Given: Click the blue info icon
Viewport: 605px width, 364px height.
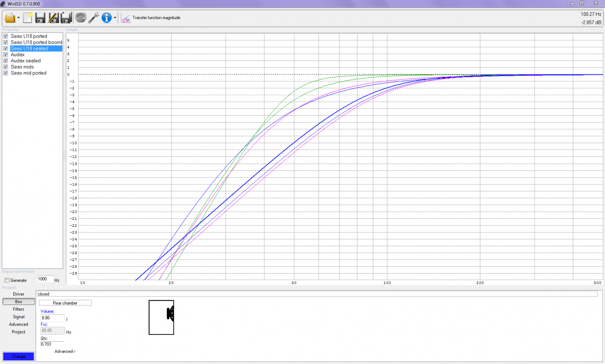Looking at the screenshot, I should (x=107, y=18).
